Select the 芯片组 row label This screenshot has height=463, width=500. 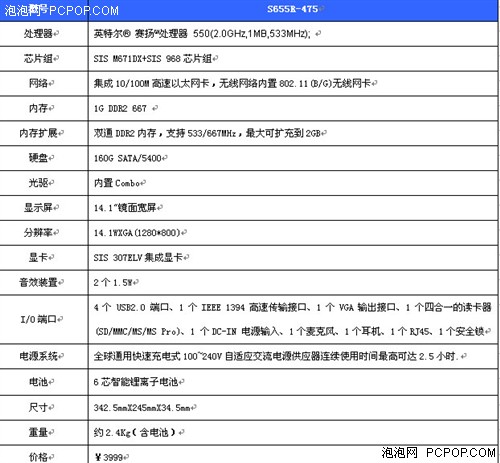[x=38, y=59]
